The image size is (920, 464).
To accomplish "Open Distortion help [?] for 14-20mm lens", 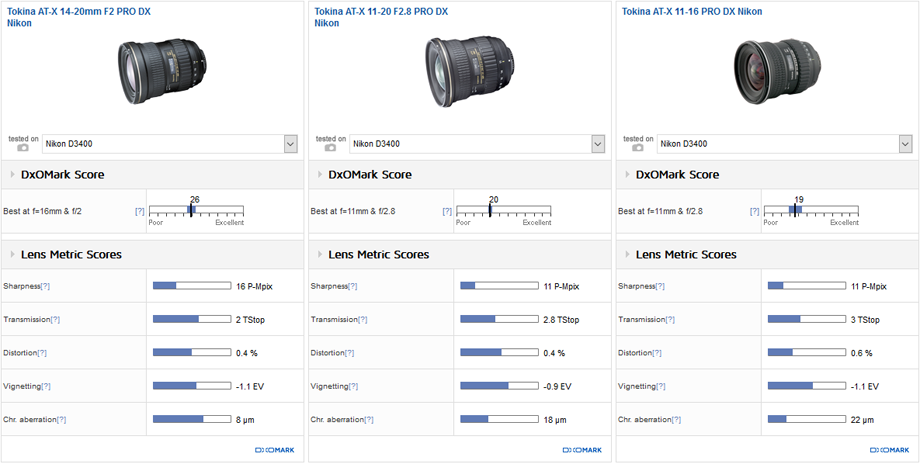I will pos(42,353).
